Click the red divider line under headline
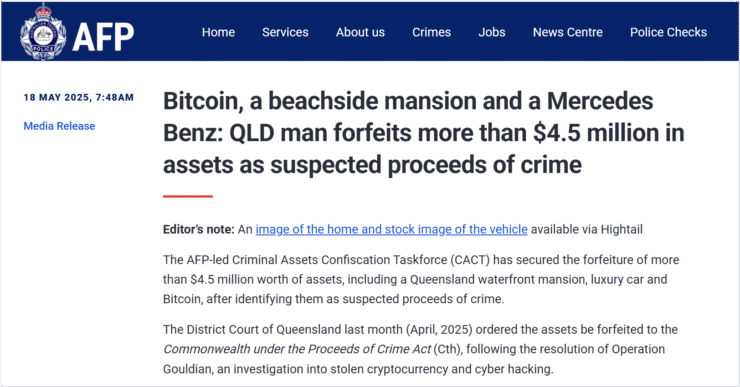The height and width of the screenshot is (387, 740). tap(188, 196)
